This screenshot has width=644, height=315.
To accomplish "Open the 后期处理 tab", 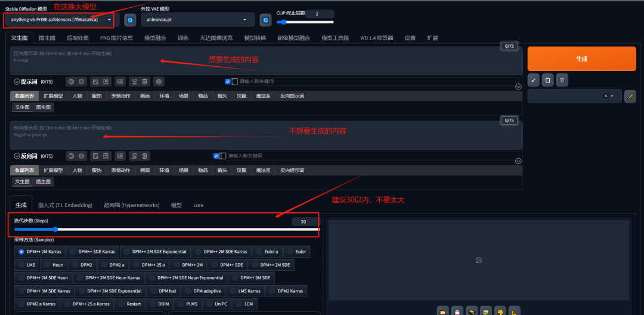I will (78, 38).
